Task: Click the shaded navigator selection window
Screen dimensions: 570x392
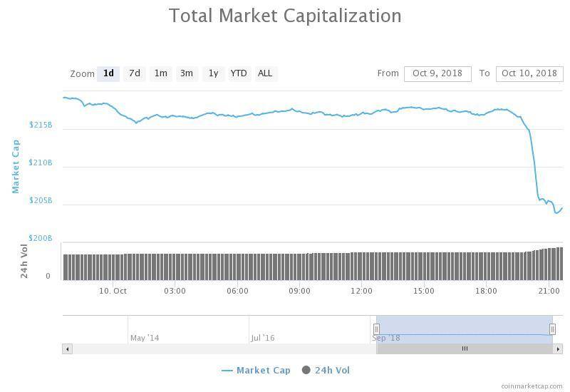Action: (x=465, y=326)
